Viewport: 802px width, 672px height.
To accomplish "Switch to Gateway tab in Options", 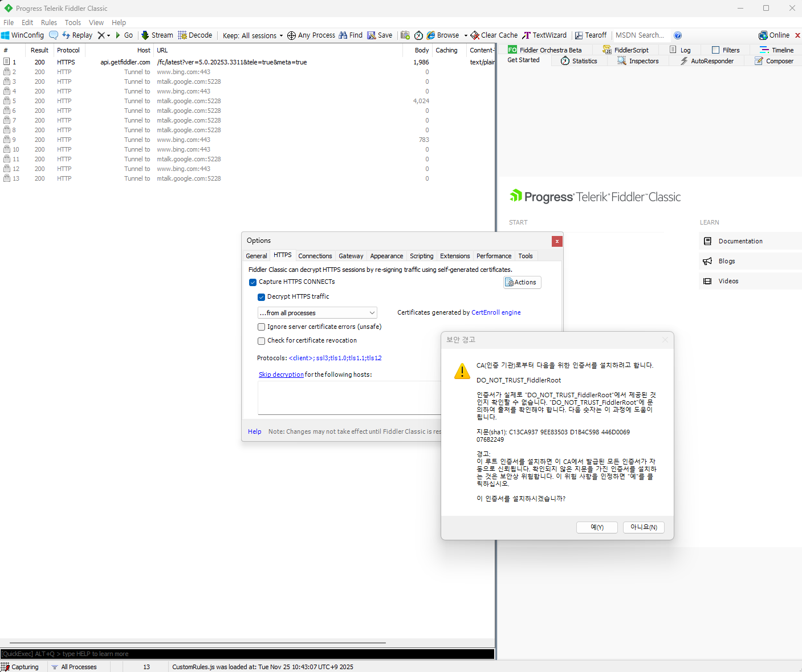I will 351,256.
